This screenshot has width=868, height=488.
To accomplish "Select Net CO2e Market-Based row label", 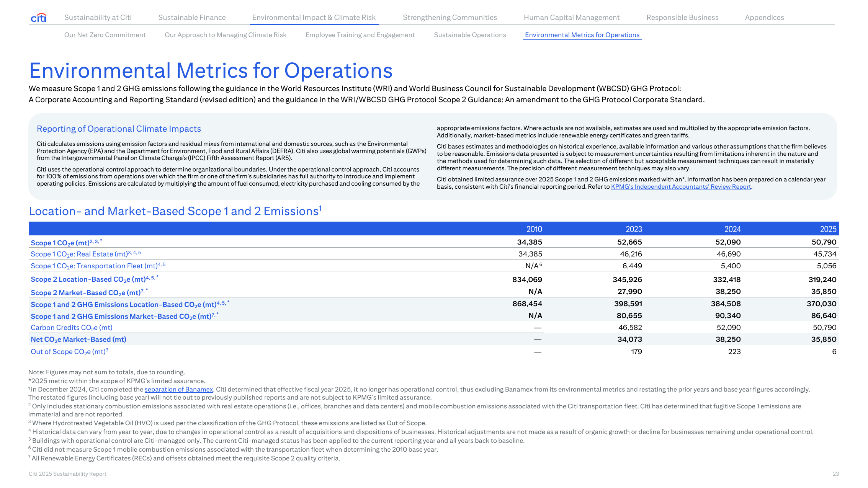I will tap(78, 339).
